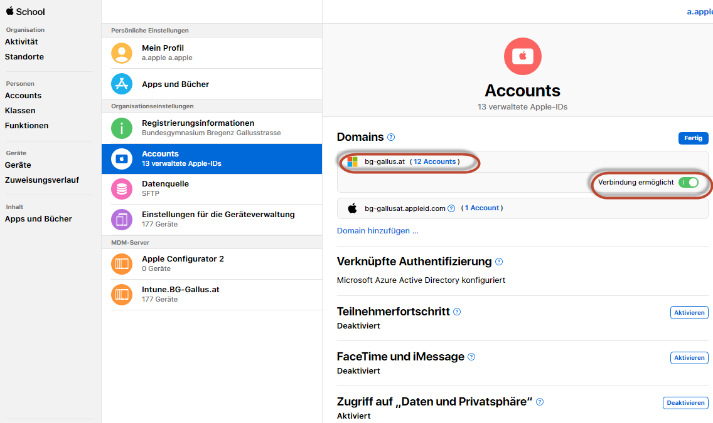
Task: Click the a.apple user link at top right
Action: pyautogui.click(x=699, y=12)
